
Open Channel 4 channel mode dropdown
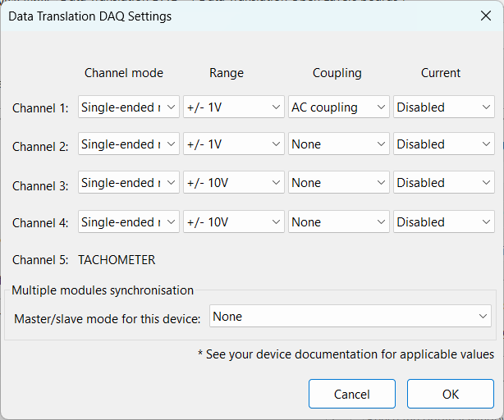click(x=128, y=222)
